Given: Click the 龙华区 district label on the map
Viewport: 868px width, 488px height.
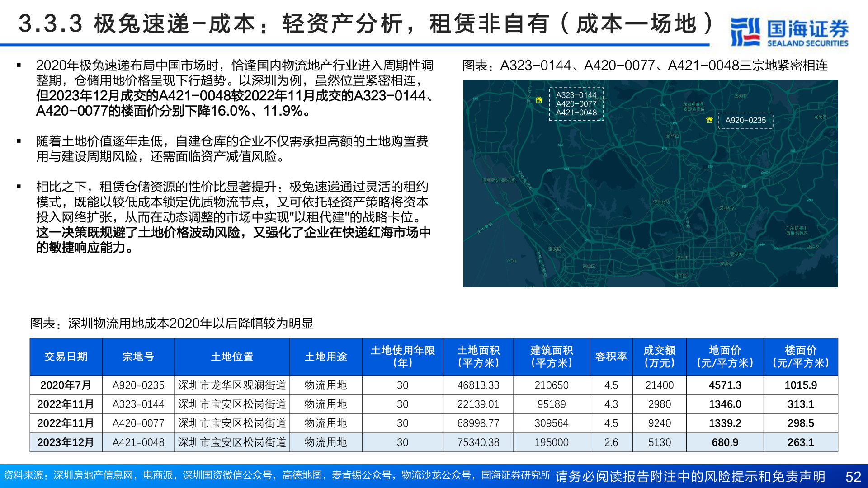Looking at the screenshot, I should point(671,136).
